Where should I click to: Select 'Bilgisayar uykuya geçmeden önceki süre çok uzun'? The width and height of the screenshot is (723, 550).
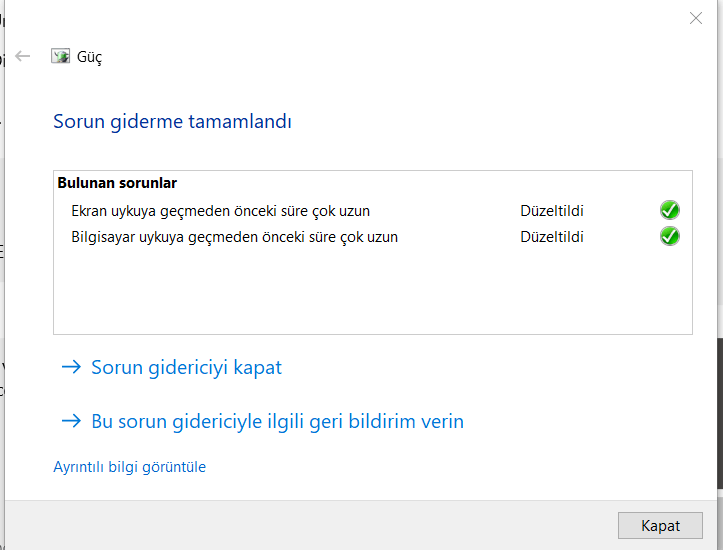[234, 237]
